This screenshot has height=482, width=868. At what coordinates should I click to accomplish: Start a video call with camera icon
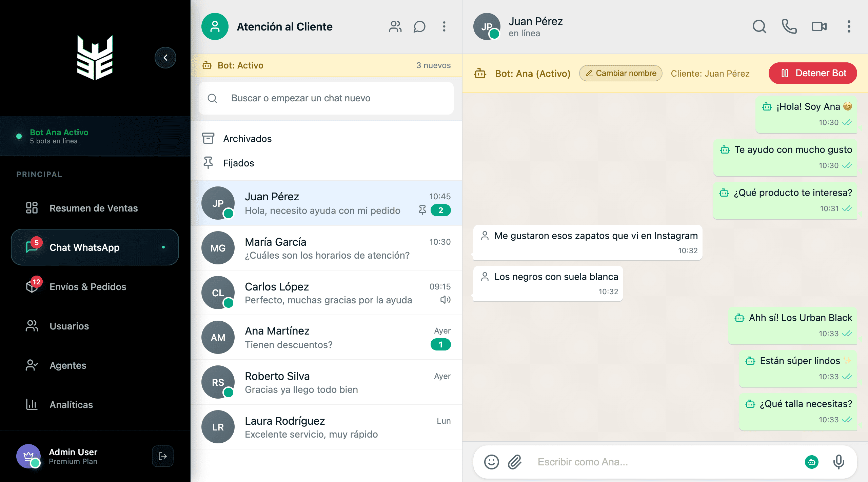(x=819, y=26)
